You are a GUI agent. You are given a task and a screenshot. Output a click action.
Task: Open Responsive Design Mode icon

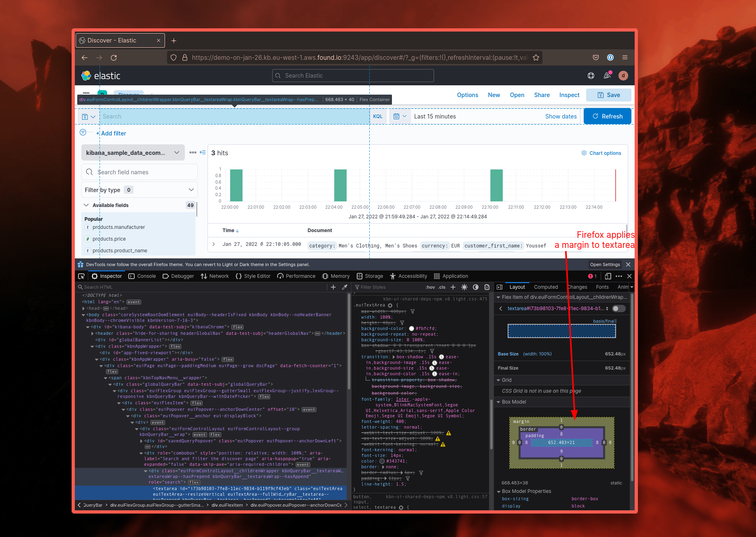608,276
